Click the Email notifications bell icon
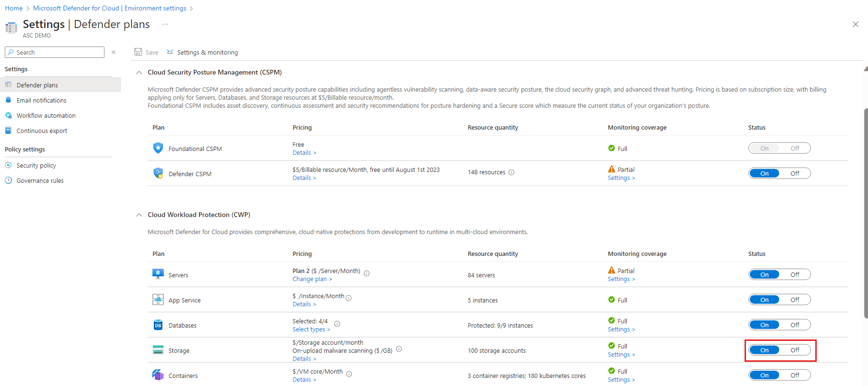 tap(8, 100)
